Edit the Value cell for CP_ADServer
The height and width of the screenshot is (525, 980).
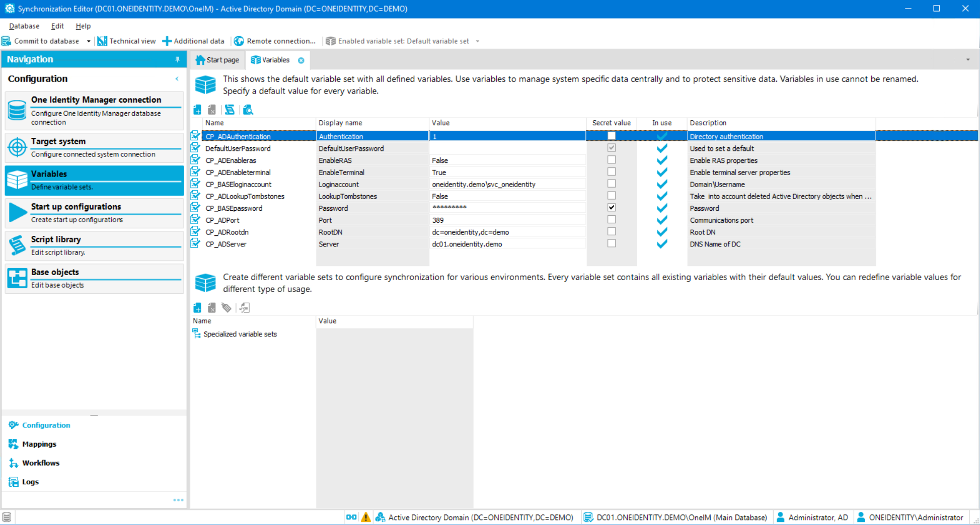pos(507,244)
